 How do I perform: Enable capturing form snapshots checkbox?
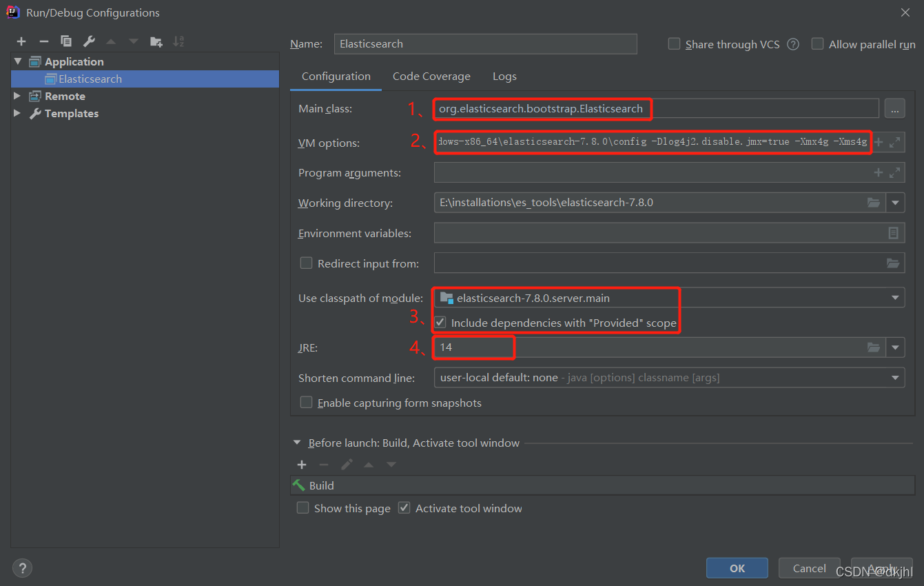pos(306,402)
